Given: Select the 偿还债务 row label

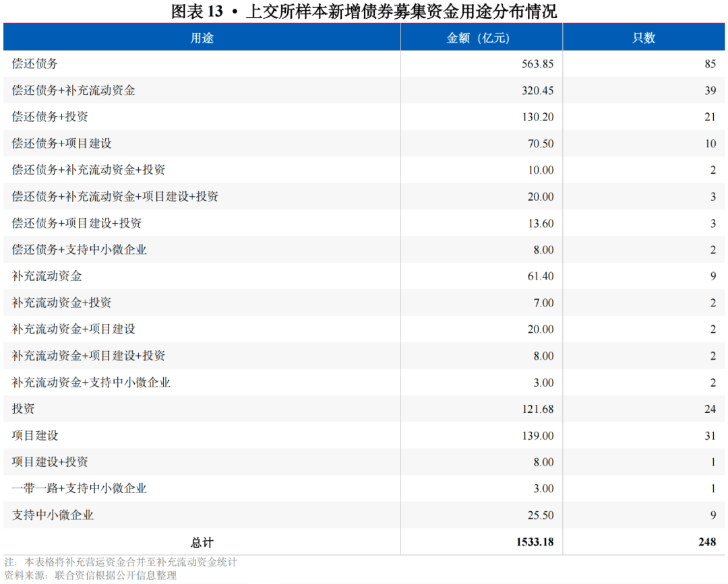Looking at the screenshot, I should (35, 64).
